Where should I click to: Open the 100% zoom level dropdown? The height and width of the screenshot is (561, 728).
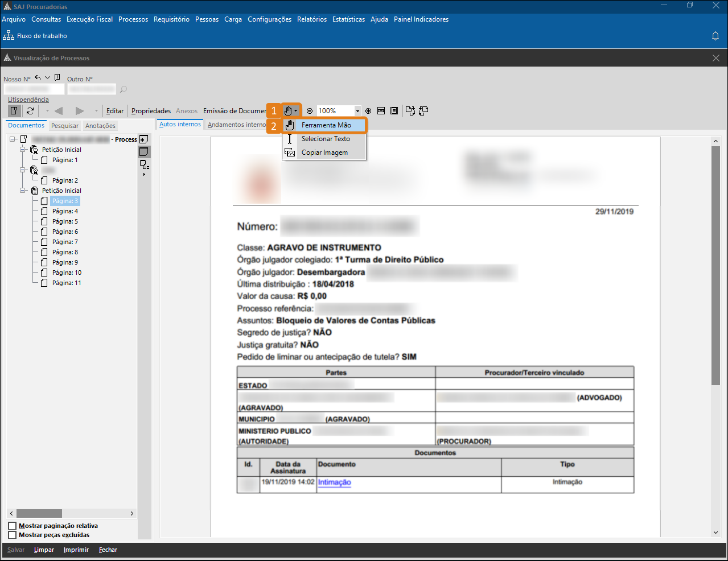(x=357, y=111)
